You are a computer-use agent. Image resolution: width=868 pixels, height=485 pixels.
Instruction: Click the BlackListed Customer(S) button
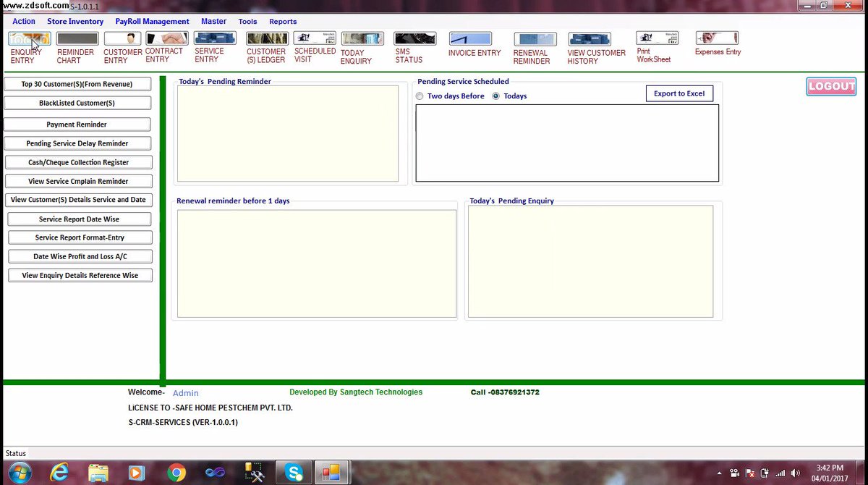[x=77, y=103]
